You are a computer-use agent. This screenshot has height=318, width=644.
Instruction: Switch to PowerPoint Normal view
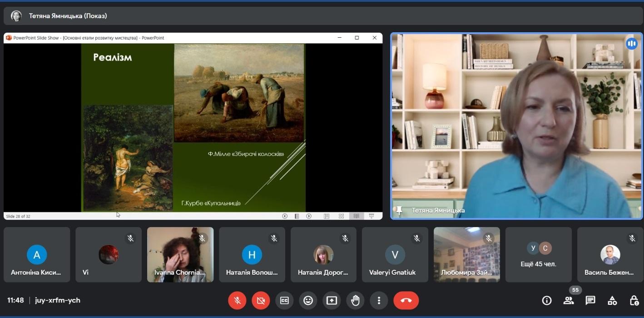[327, 216]
